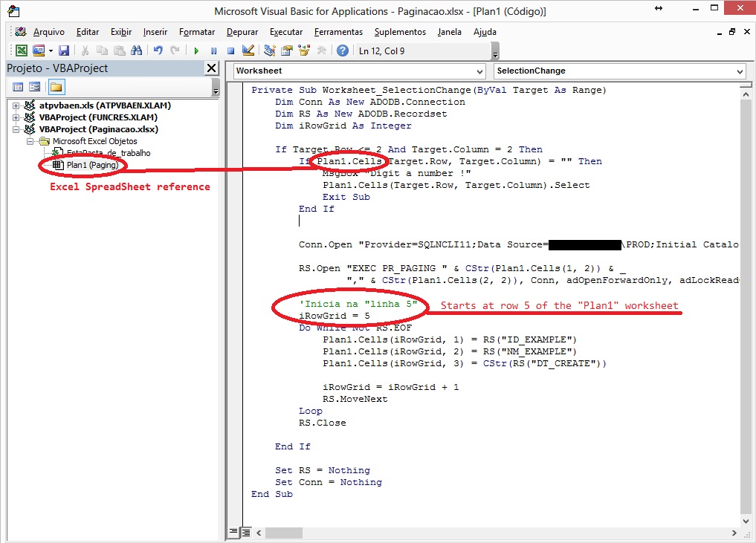
Task: Click Procedure View button at bottom-left of code
Action: pos(233,533)
